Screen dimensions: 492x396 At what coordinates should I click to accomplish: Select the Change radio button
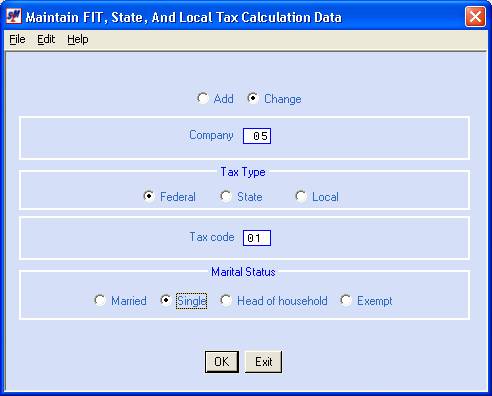[253, 98]
